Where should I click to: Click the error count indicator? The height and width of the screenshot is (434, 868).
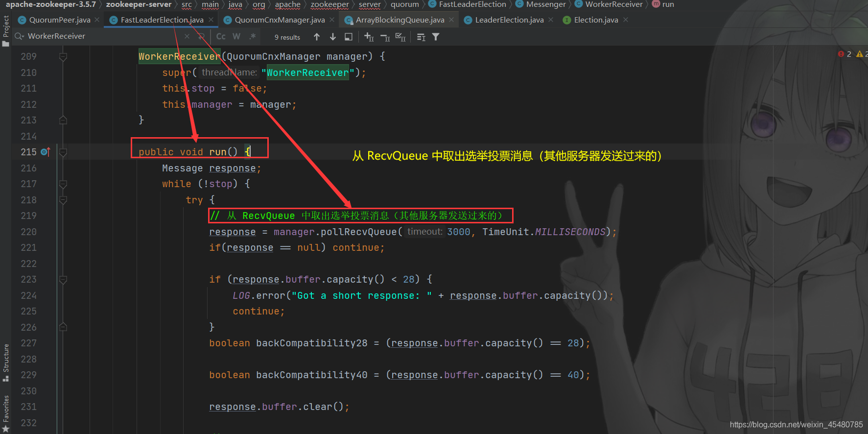pyautogui.click(x=845, y=54)
